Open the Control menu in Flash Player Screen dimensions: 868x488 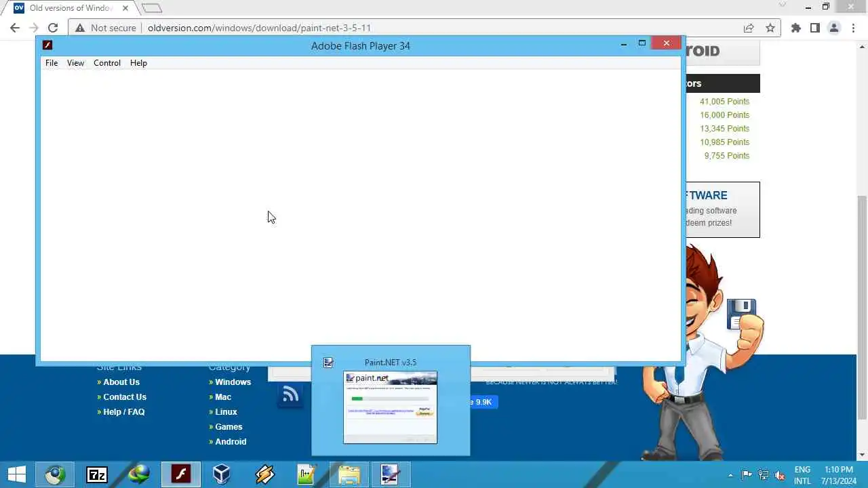tap(107, 63)
